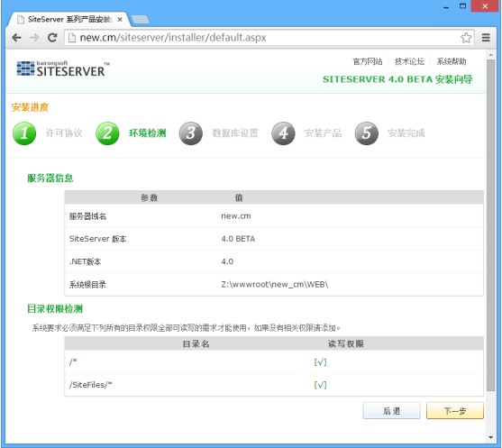The height and width of the screenshot is (448, 502).
Task: Click the 4.0 BETA version value
Action: (x=238, y=239)
